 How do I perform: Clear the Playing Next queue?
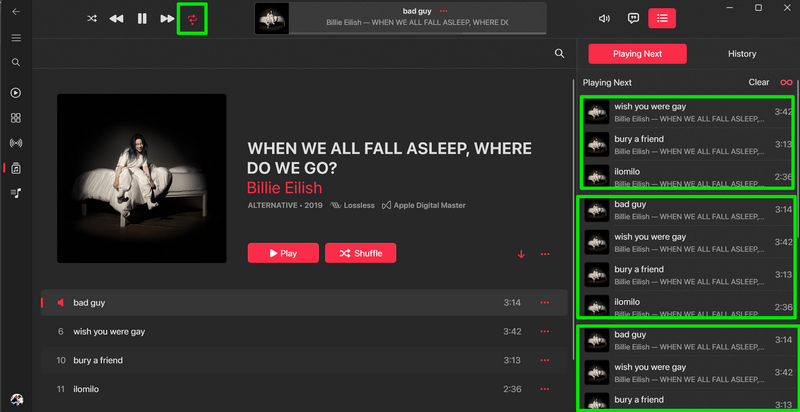759,82
